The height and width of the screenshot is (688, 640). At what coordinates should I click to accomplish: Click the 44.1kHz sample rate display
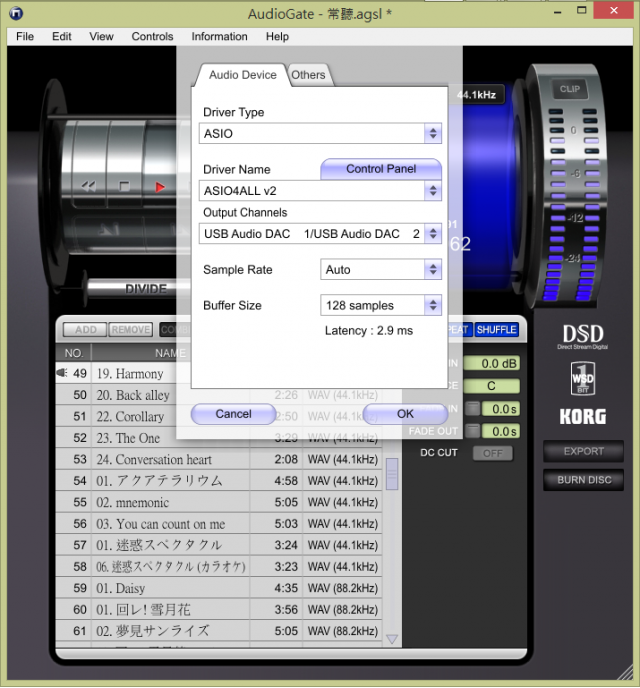[x=476, y=95]
